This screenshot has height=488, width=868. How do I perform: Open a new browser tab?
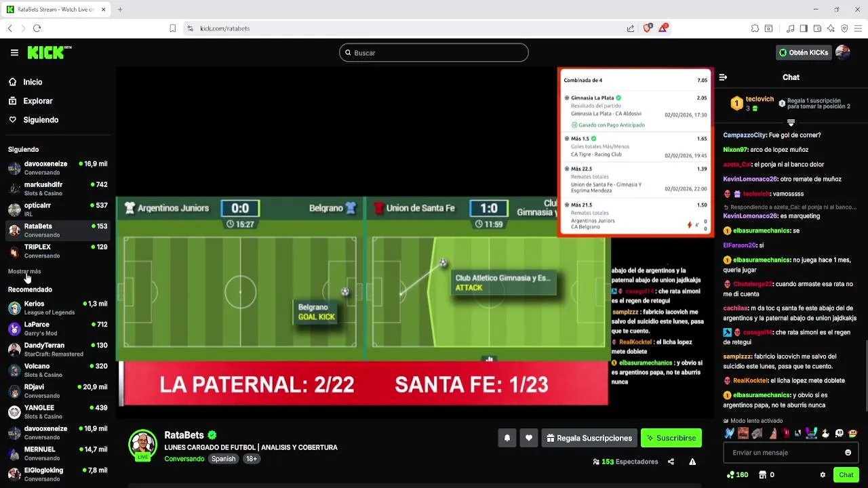(120, 9)
